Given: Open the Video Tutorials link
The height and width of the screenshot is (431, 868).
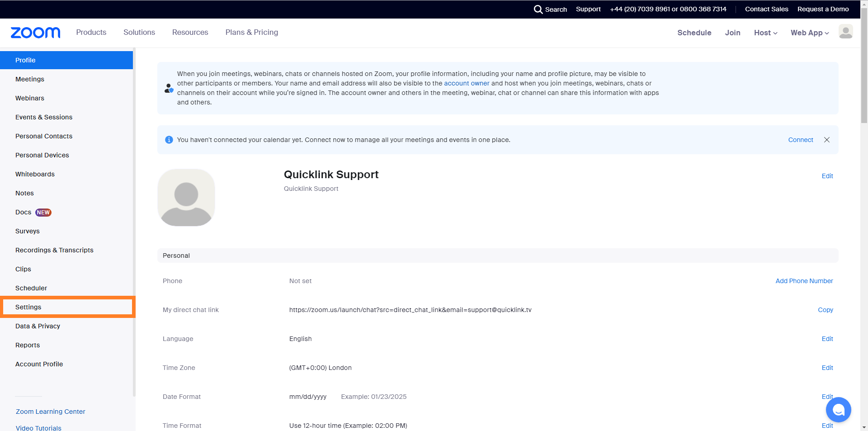Looking at the screenshot, I should point(38,427).
